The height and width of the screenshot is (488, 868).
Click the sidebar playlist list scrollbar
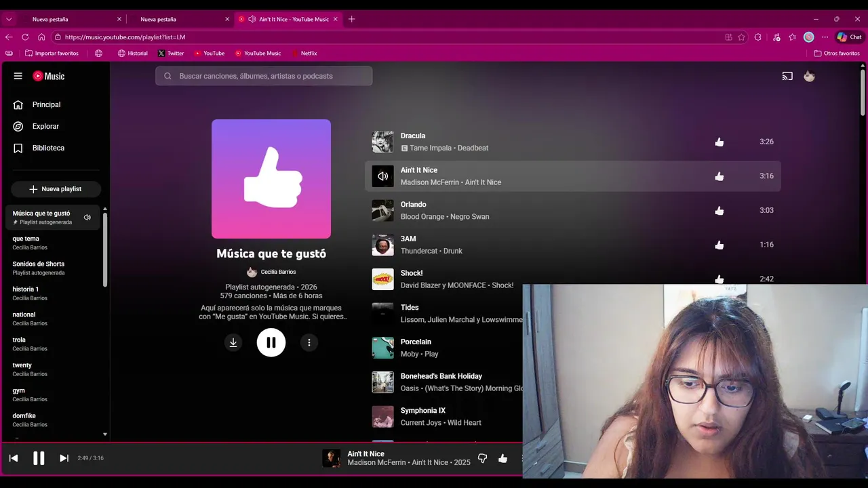point(105,249)
